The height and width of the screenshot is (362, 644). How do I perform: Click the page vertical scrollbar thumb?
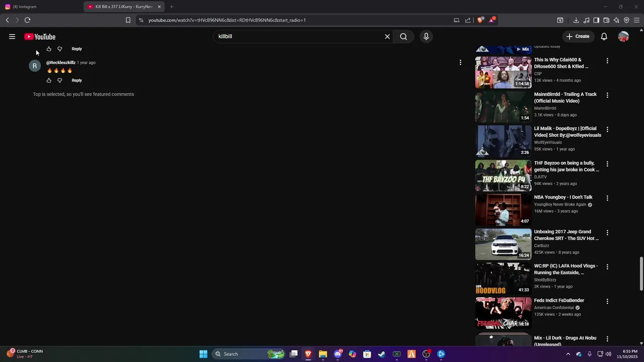[641, 274]
